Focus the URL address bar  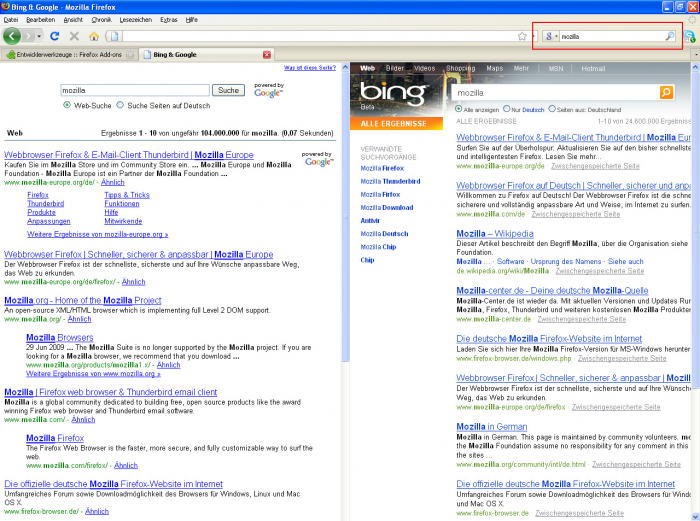(x=317, y=36)
